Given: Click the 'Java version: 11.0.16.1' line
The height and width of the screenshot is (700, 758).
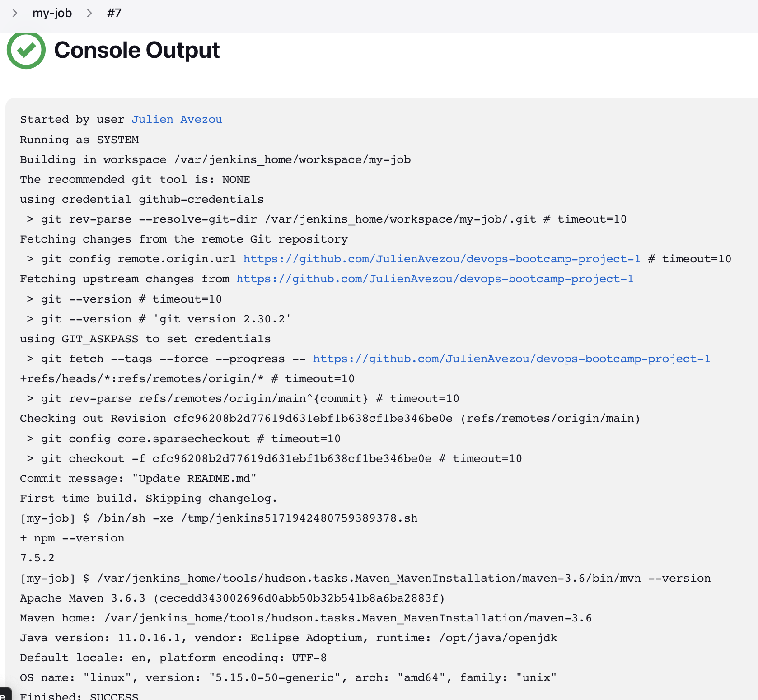Looking at the screenshot, I should (x=289, y=638).
